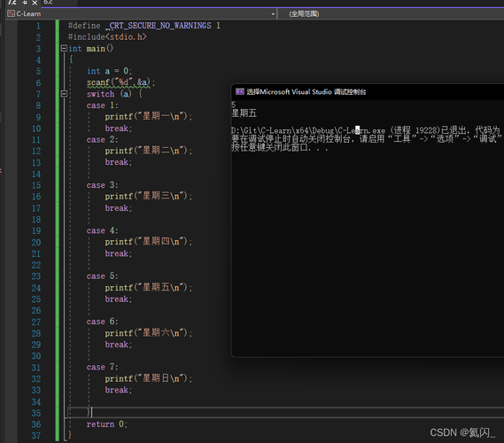Click the 'int main()' declaration
Image resolution: width=504 pixels, height=443 pixels.
[x=90, y=49]
